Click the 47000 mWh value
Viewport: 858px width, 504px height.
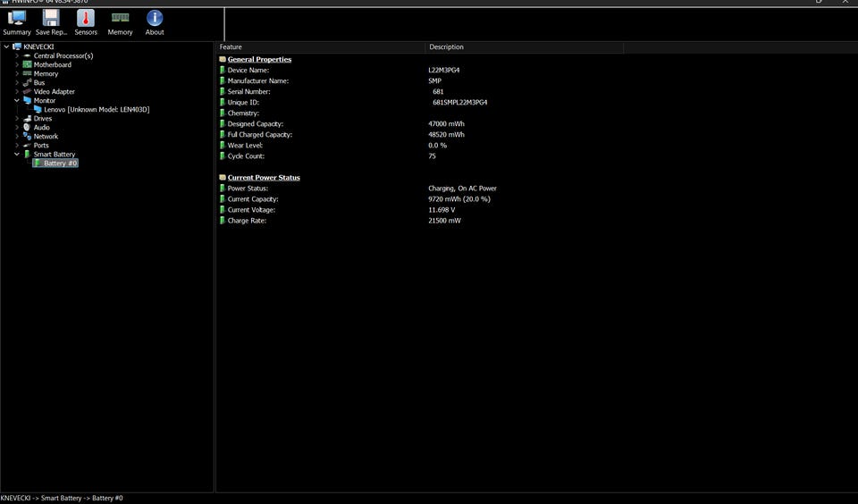[x=446, y=123]
